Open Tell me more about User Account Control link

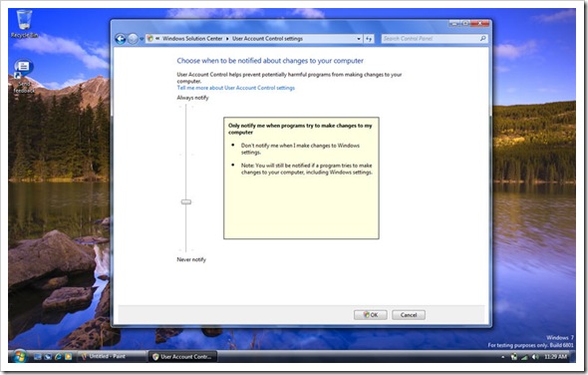pyautogui.click(x=236, y=88)
